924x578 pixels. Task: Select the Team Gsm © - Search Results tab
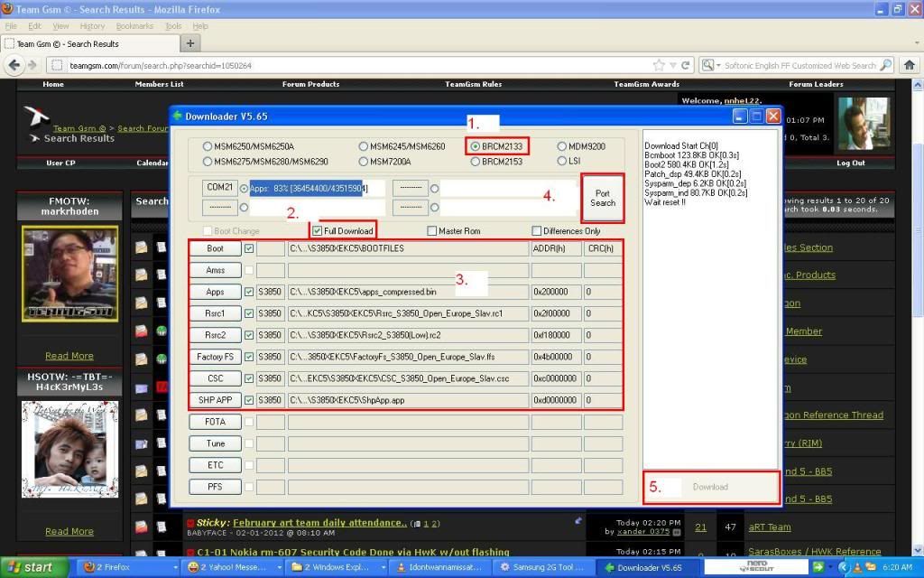(90, 43)
